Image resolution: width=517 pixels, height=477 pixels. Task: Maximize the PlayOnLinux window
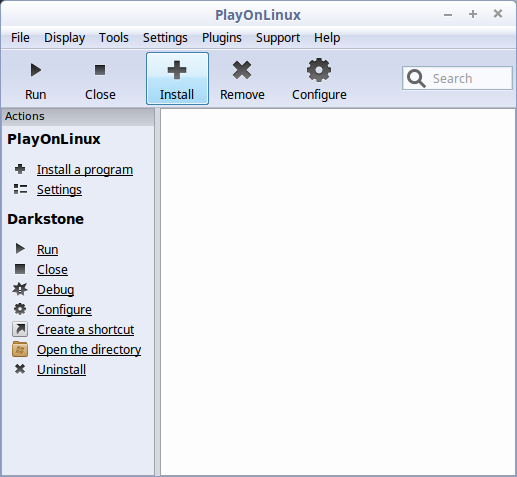tap(473, 14)
